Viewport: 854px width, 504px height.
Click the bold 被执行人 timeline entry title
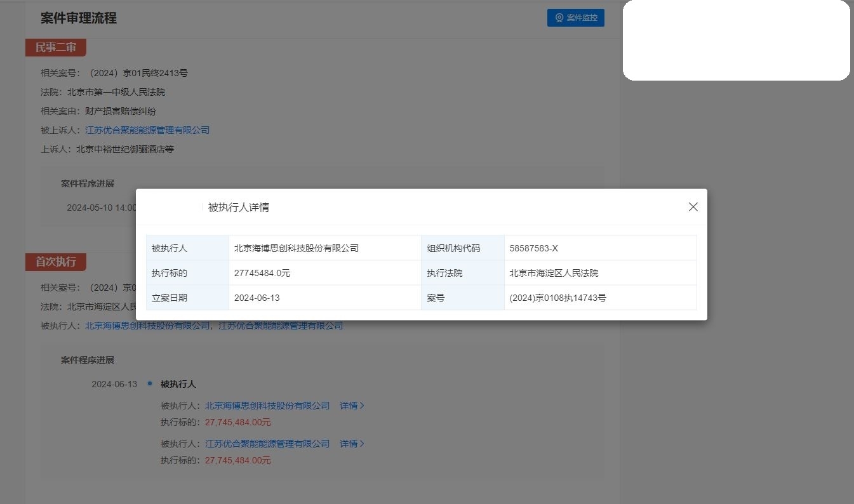[178, 384]
